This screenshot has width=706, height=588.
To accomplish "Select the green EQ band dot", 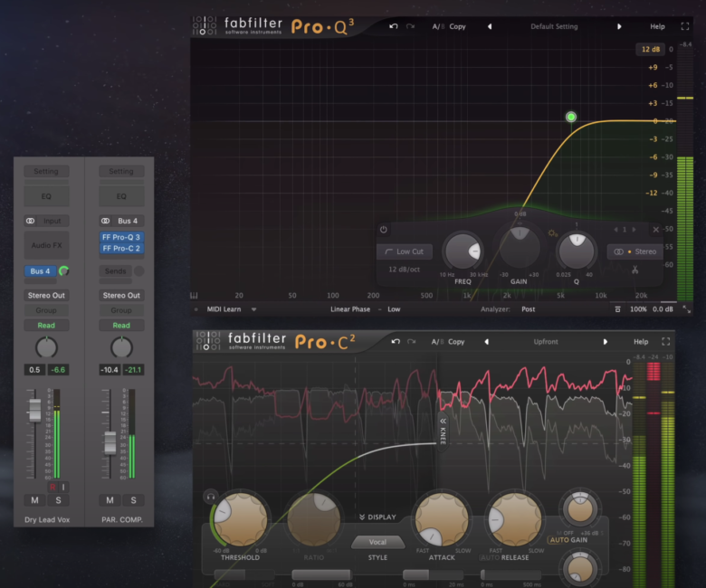I will click(x=571, y=117).
